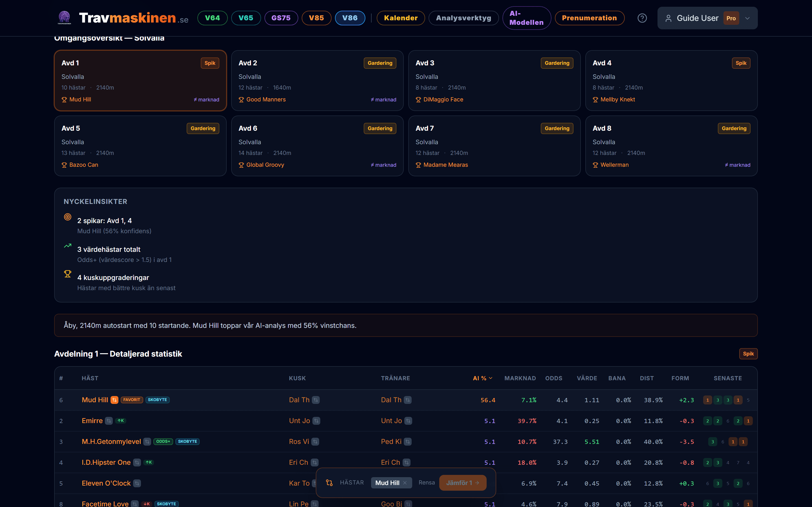
Task: Click the Travmaskinen logo icon
Action: click(x=64, y=18)
